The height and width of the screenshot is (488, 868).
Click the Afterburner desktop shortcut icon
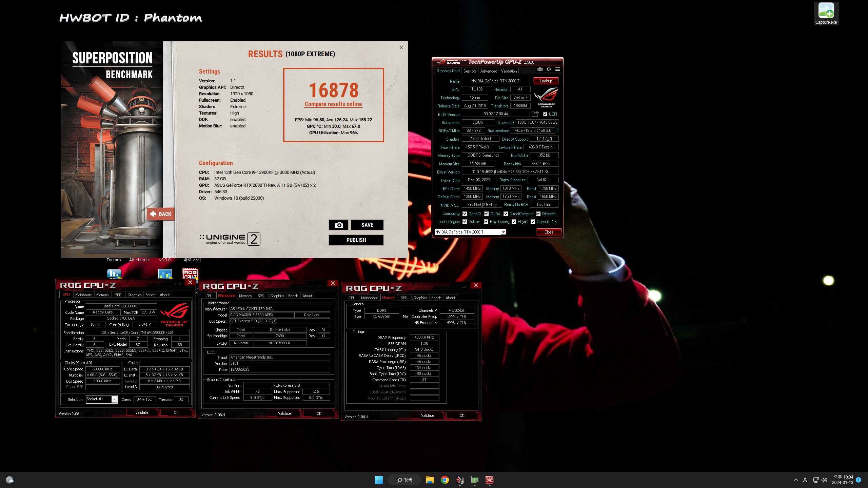(x=139, y=260)
